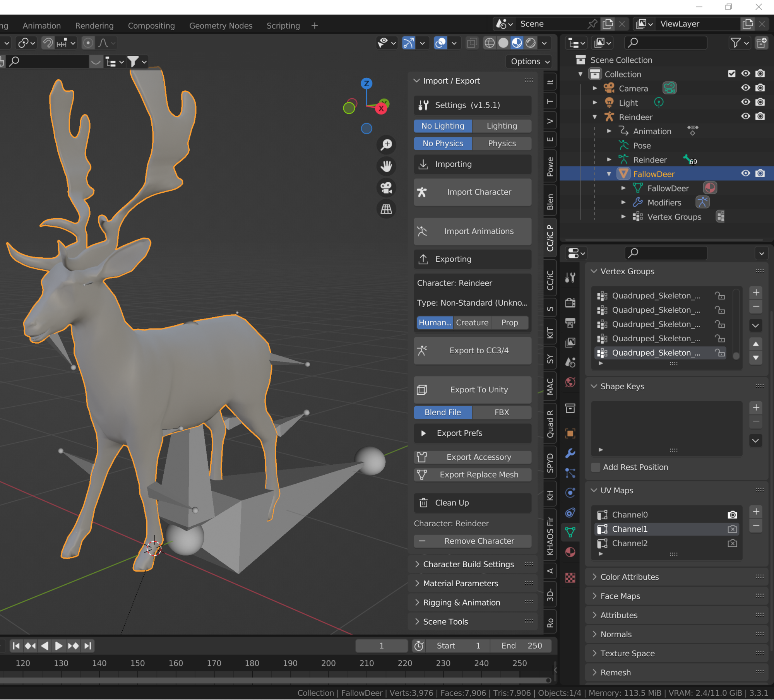Toggle FallowDeer eye visibility icon
774x700 pixels.
745,173
